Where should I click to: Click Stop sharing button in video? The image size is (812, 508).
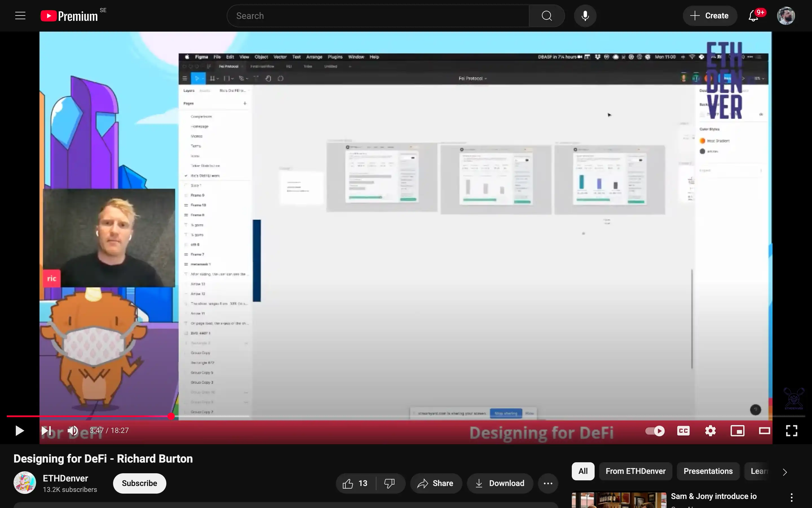[x=506, y=413]
